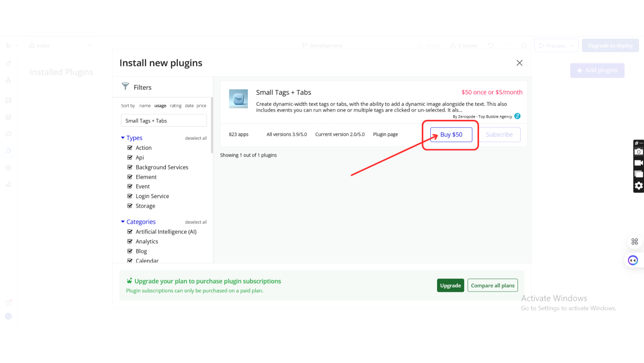Screen dimensions: 644x363
Task: Open the Preview dropdown arrow
Action: (572, 46)
